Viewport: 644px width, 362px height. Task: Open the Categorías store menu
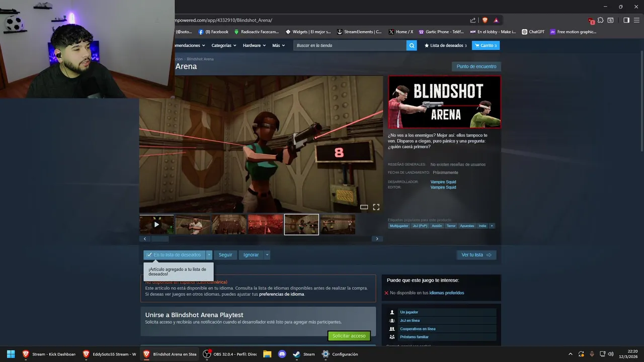[x=224, y=45]
